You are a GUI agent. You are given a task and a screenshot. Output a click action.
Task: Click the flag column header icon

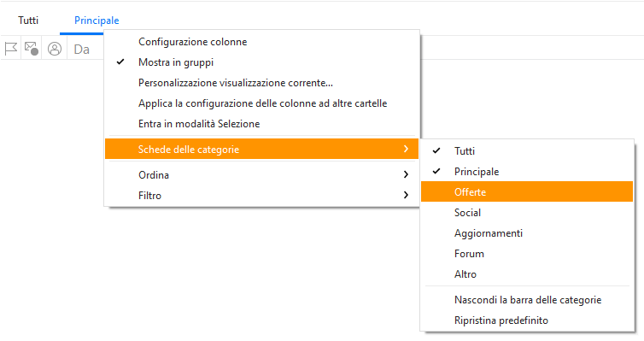click(x=11, y=49)
